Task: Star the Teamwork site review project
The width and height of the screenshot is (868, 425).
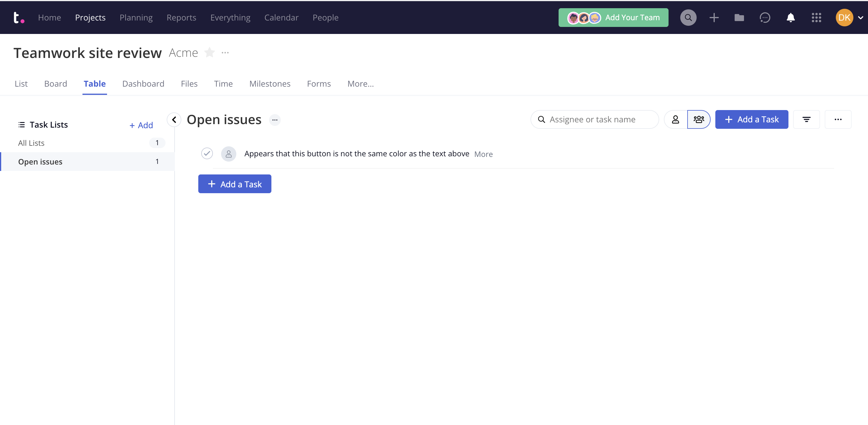Action: [x=210, y=53]
